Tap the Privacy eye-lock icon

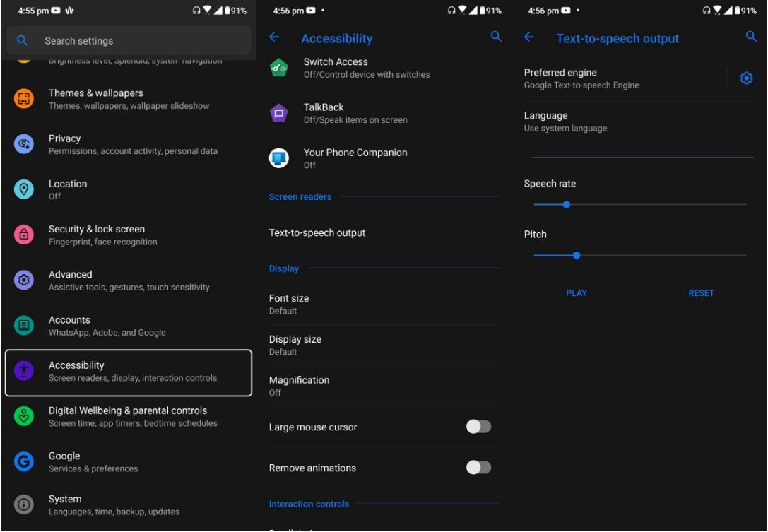pos(23,144)
